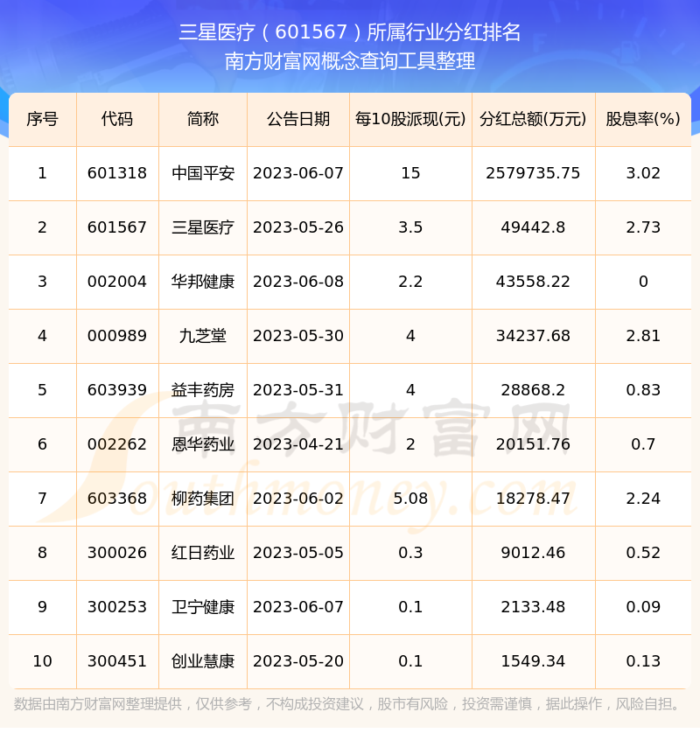Screen dimensions: 700x747
Task: Click the 代码 column header
Action: point(117,119)
